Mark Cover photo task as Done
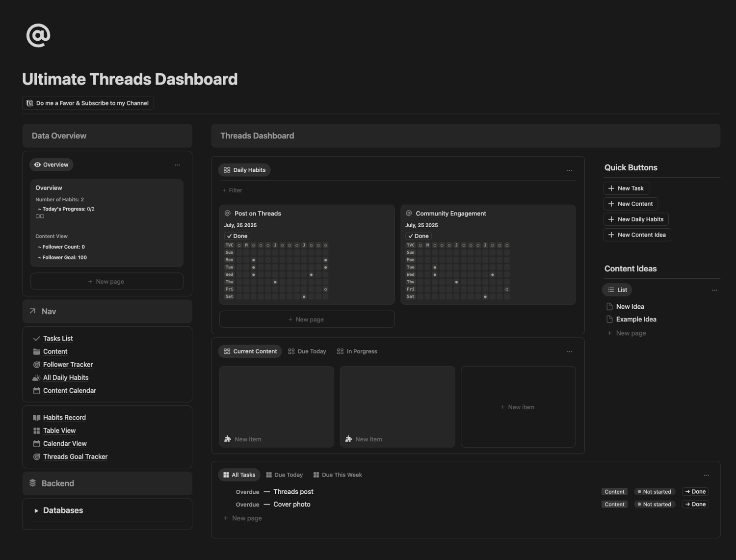Viewport: 736px width, 560px height. (695, 505)
